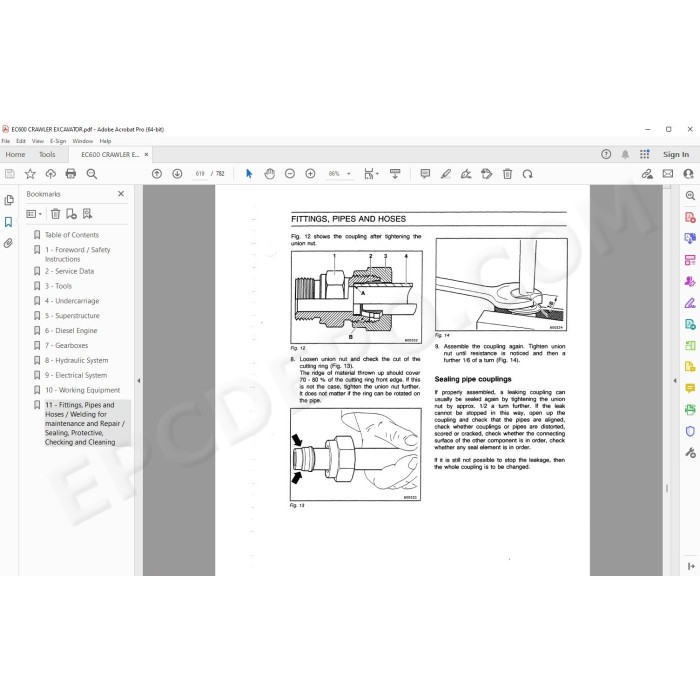Screen dimensions: 700x700
Task: Open the fit page options tool
Action: point(371,174)
